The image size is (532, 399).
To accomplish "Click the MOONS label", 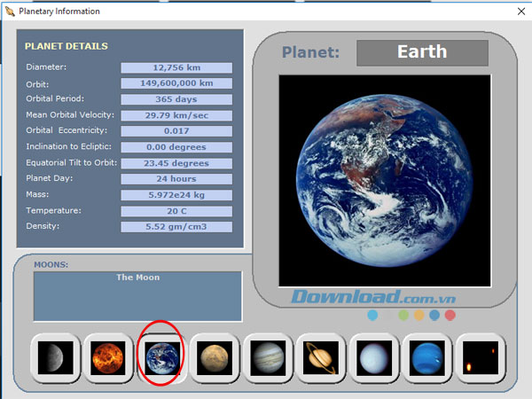I will pyautogui.click(x=51, y=264).
